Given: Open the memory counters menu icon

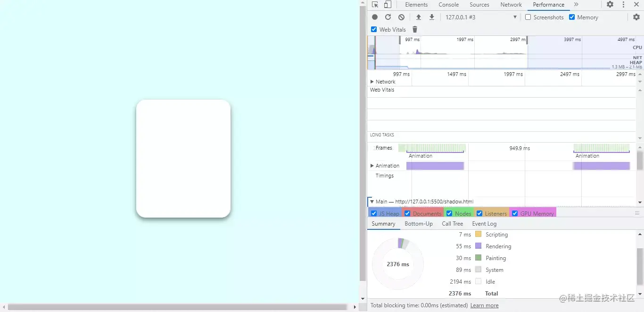Looking at the screenshot, I should tap(637, 213).
